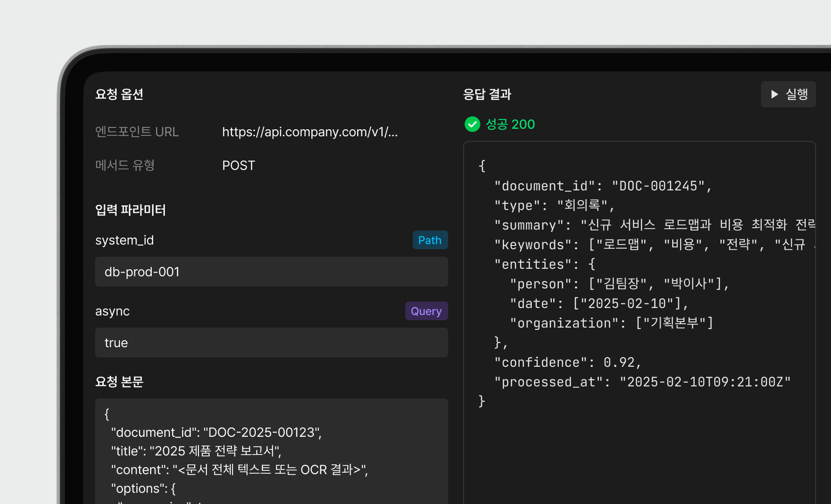This screenshot has height=504, width=831.
Task: Select the endpoint URL value
Action: click(310, 132)
